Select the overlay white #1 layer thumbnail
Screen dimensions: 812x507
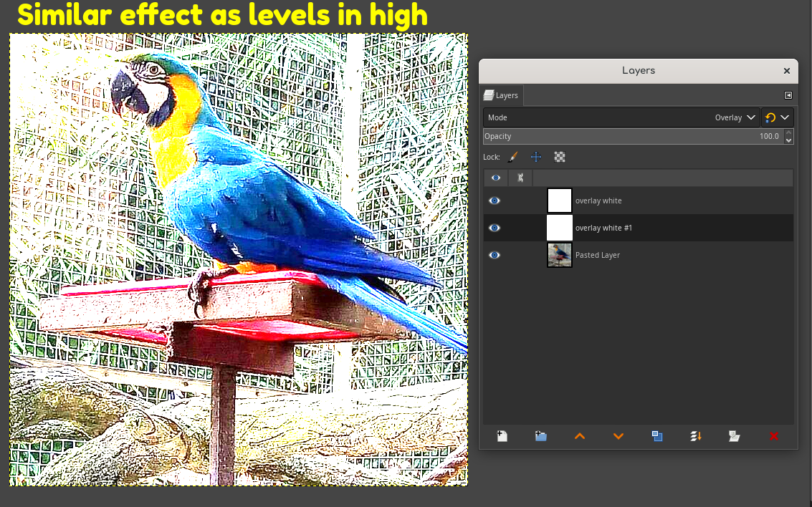tap(559, 228)
